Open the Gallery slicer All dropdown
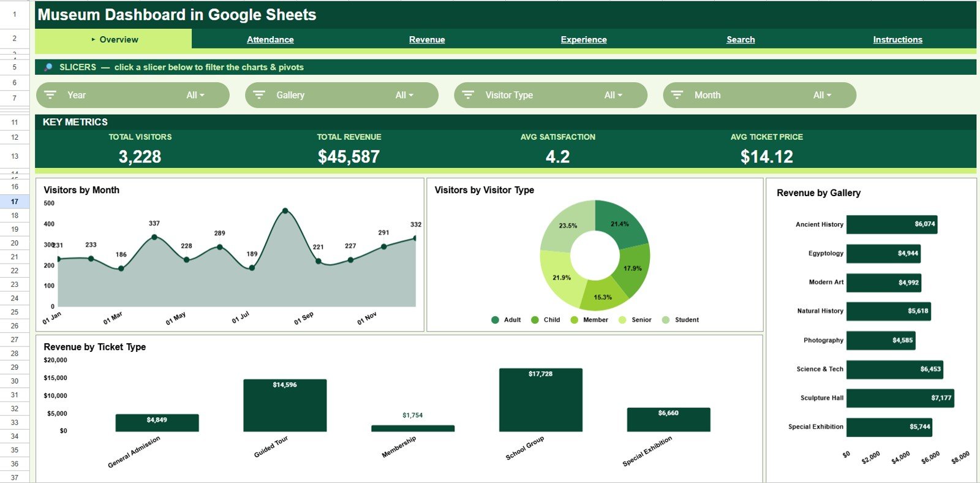Screen dimensions: 980x483 404,95
